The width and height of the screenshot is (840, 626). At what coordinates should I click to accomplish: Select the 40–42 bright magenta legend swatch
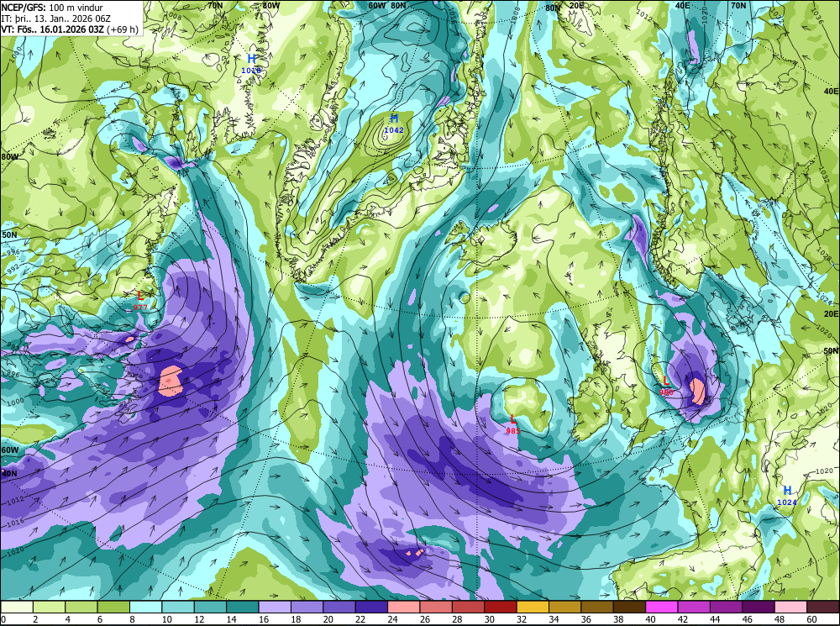pos(662,607)
